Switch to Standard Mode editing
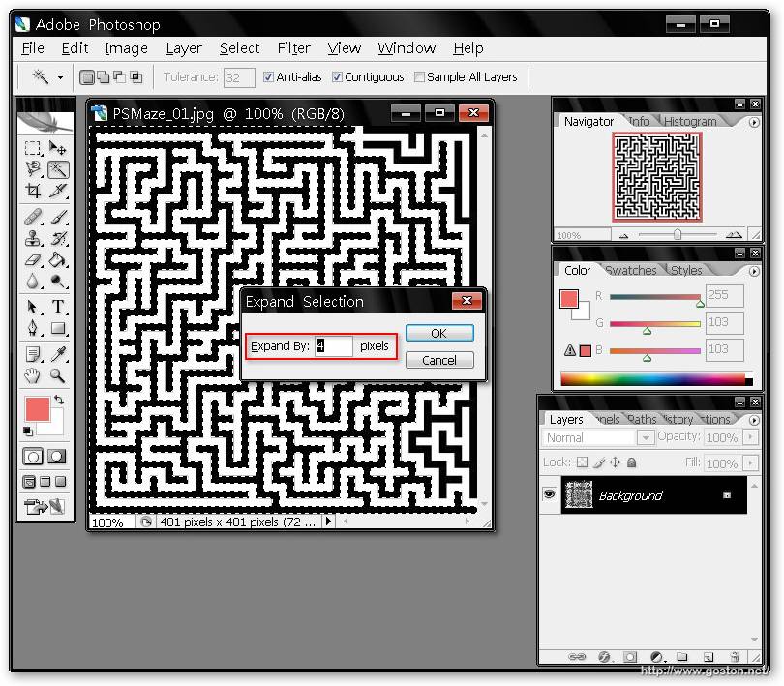This screenshot has width=784, height=686. tap(33, 456)
